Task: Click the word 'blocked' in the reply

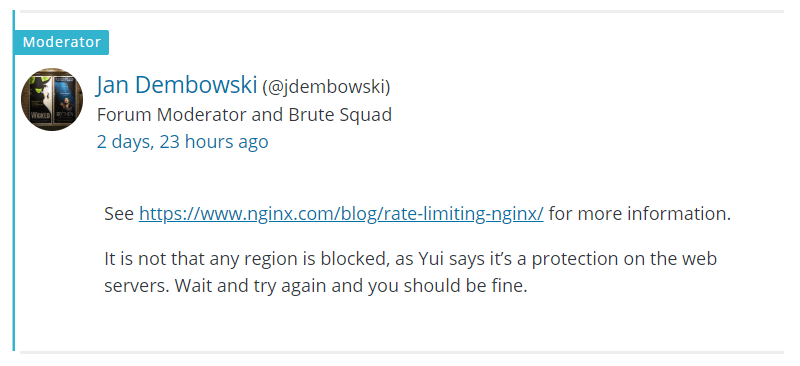Action: (352, 259)
